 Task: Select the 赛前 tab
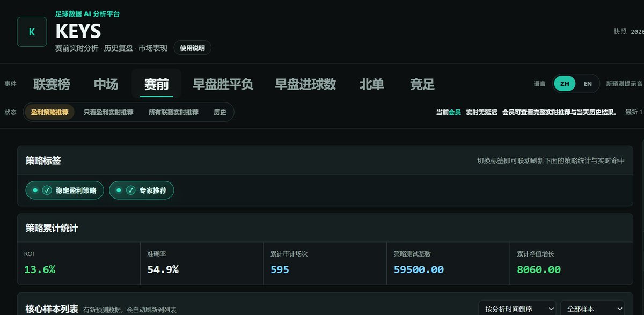156,84
